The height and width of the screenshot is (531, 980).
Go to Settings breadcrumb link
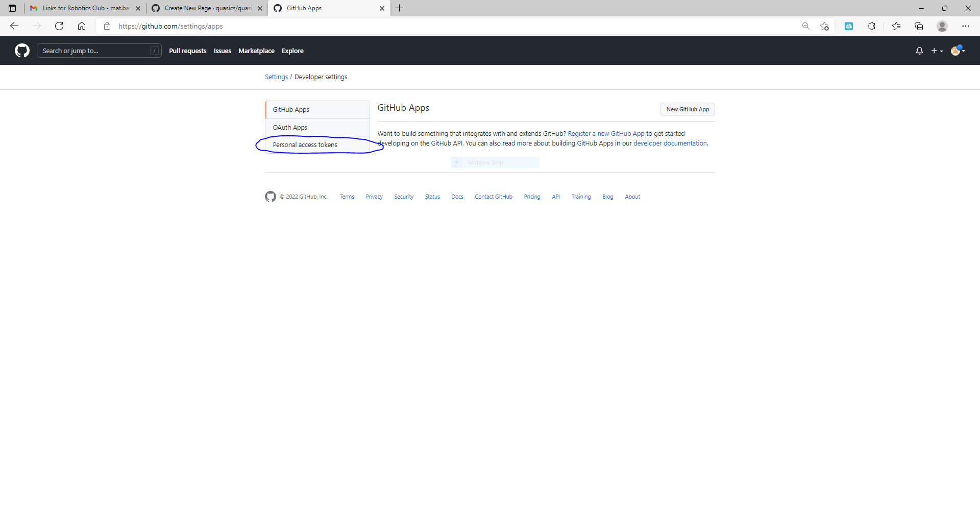[x=276, y=77]
